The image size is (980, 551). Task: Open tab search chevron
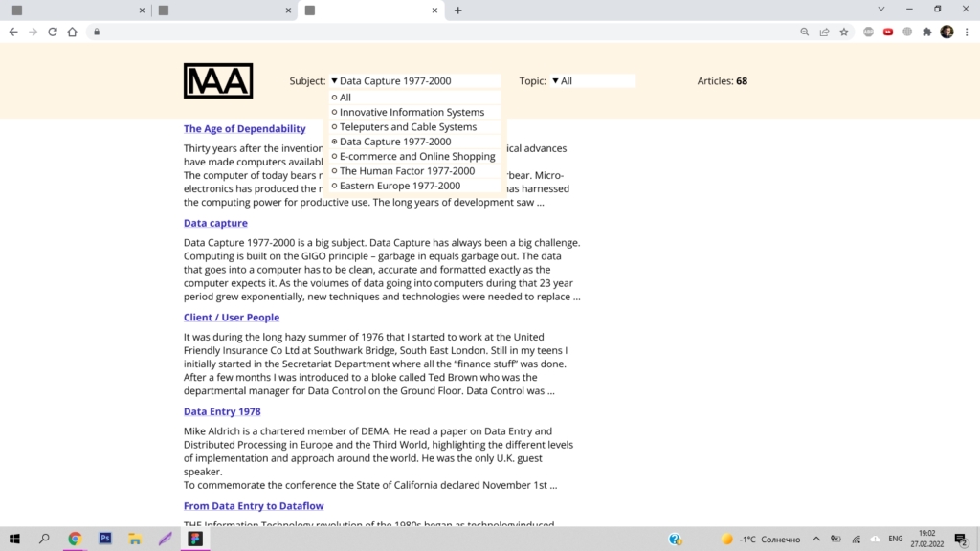click(881, 9)
